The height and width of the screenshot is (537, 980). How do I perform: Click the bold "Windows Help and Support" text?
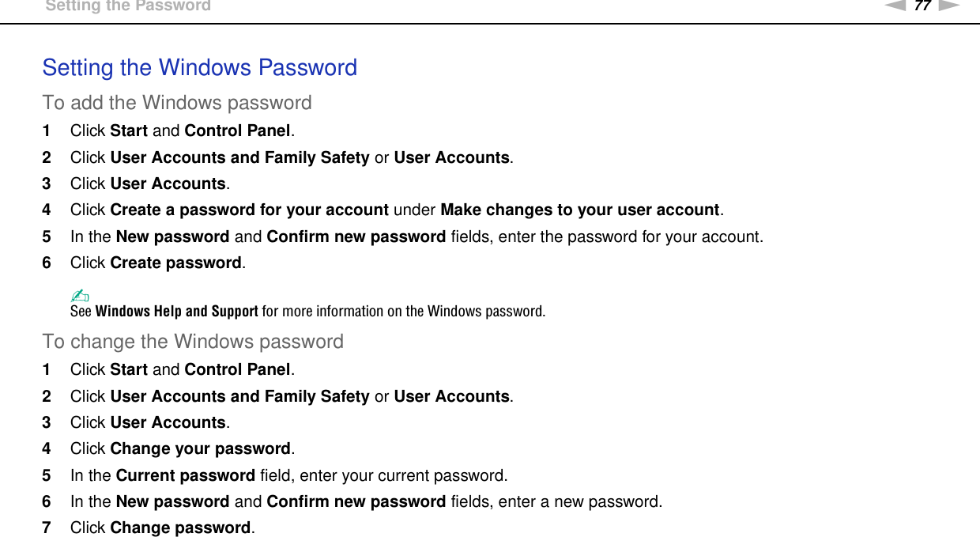click(176, 311)
